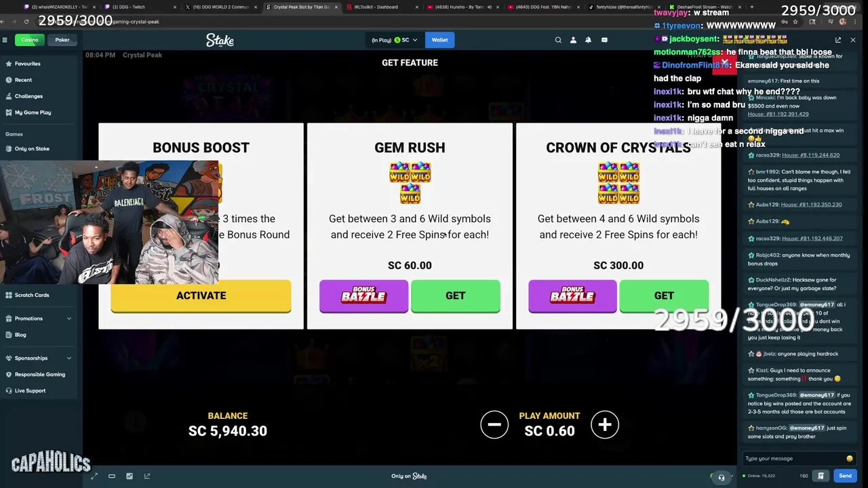This screenshot has height=488, width=868.
Task: Switch to the Poker tab
Action: point(62,40)
